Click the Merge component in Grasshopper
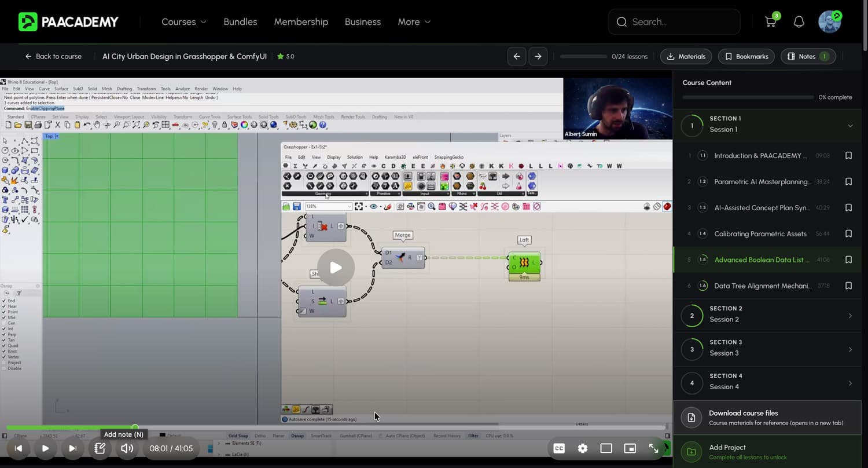868x468 pixels. (403, 257)
